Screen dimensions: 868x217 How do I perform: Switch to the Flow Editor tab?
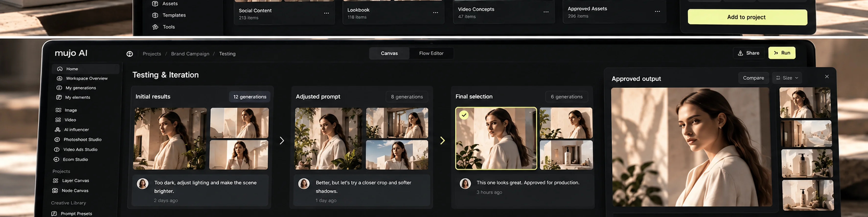pos(431,53)
